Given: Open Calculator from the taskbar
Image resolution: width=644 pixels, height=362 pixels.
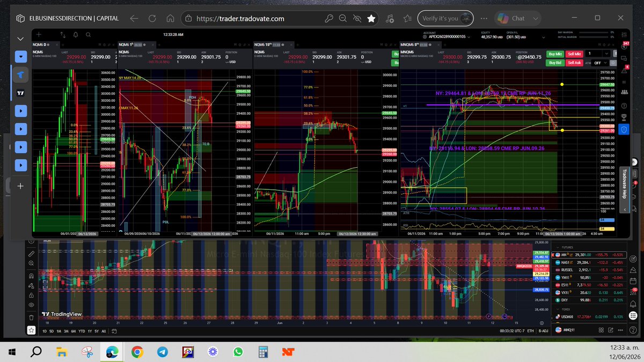Looking at the screenshot, I should (x=263, y=352).
